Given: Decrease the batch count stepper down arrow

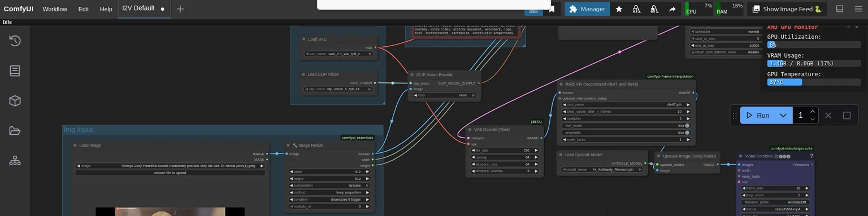Looking at the screenshot, I should click(x=813, y=119).
